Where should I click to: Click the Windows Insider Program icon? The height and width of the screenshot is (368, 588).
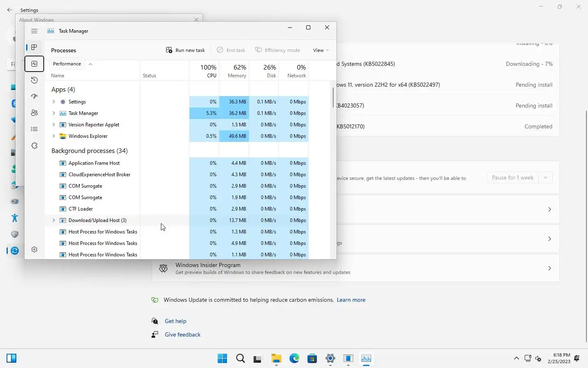163,269
